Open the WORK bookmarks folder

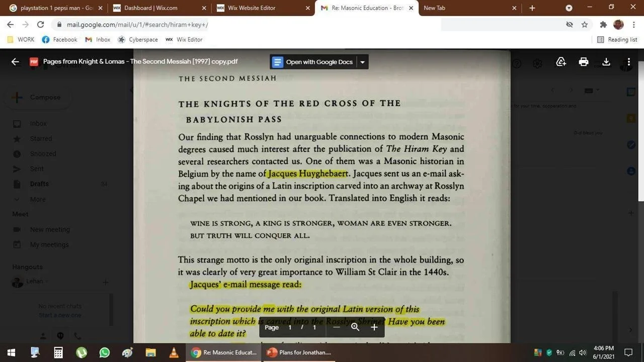point(21,40)
